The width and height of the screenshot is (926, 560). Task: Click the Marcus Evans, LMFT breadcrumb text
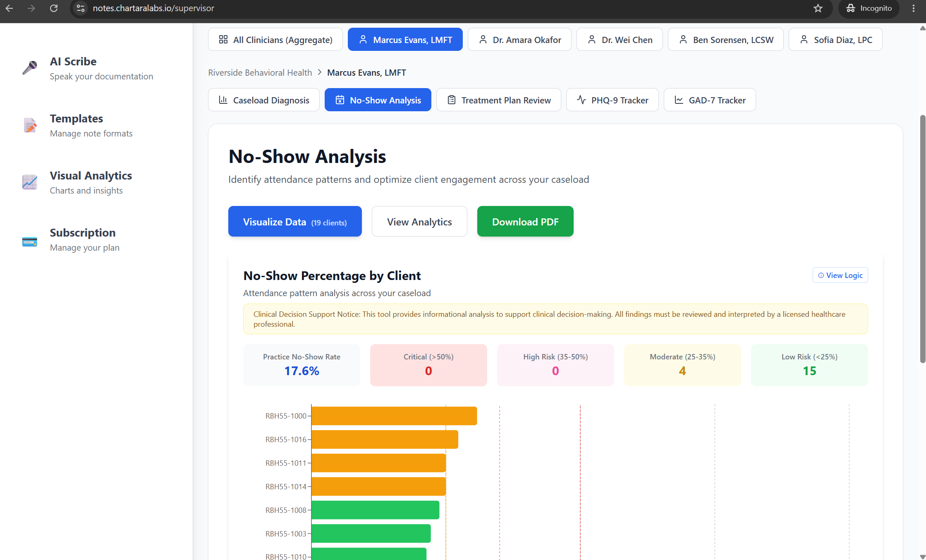[x=366, y=73]
